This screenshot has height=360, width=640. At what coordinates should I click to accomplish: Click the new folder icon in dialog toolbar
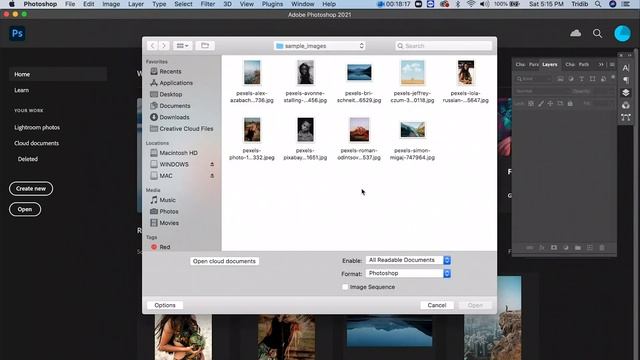pyautogui.click(x=205, y=46)
